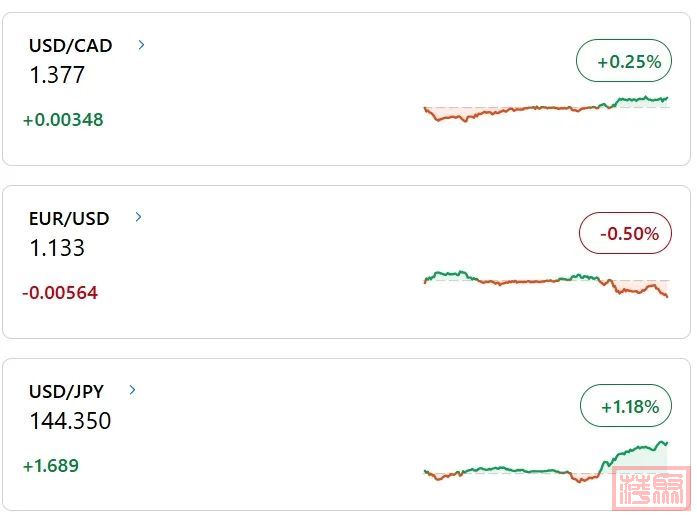Screen dimensions: 697x516
Task: Open the EUR/USD pair title
Action: [69, 219]
